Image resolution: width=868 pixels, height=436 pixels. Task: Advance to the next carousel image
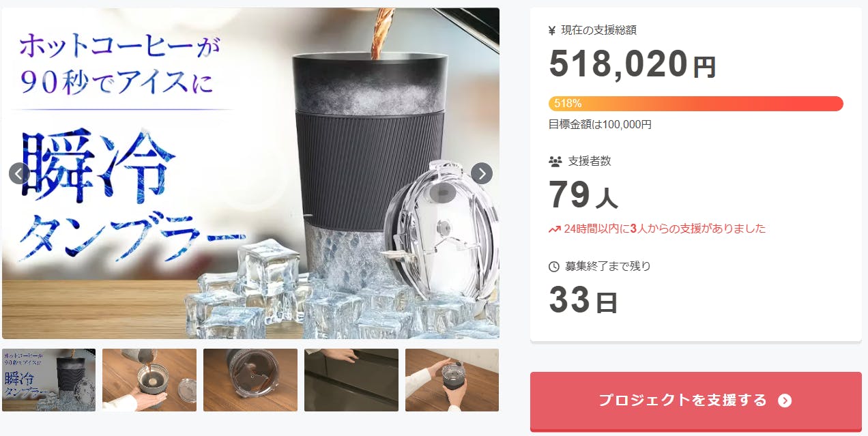[482, 173]
